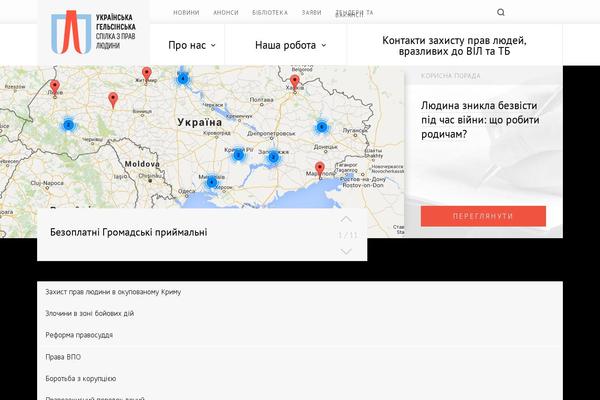The height and width of the screenshot is (400, 600).
Task: Open Захист прав людини в окупованому Криму
Action: tap(113, 292)
